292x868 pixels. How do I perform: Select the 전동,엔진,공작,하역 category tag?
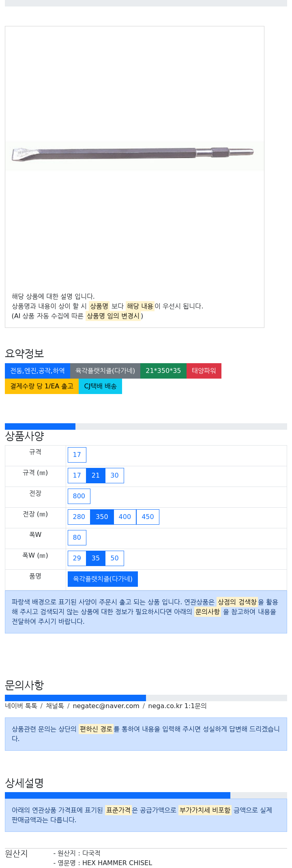coord(37,371)
